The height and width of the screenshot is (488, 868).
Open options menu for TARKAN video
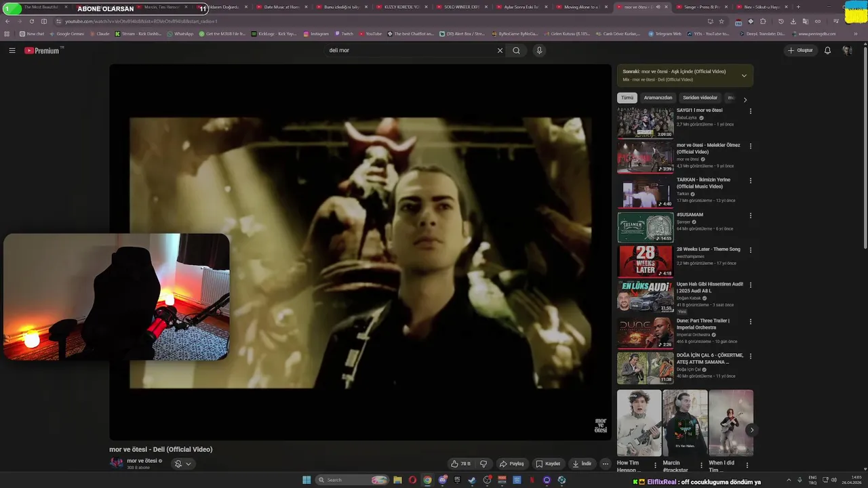[x=750, y=181]
